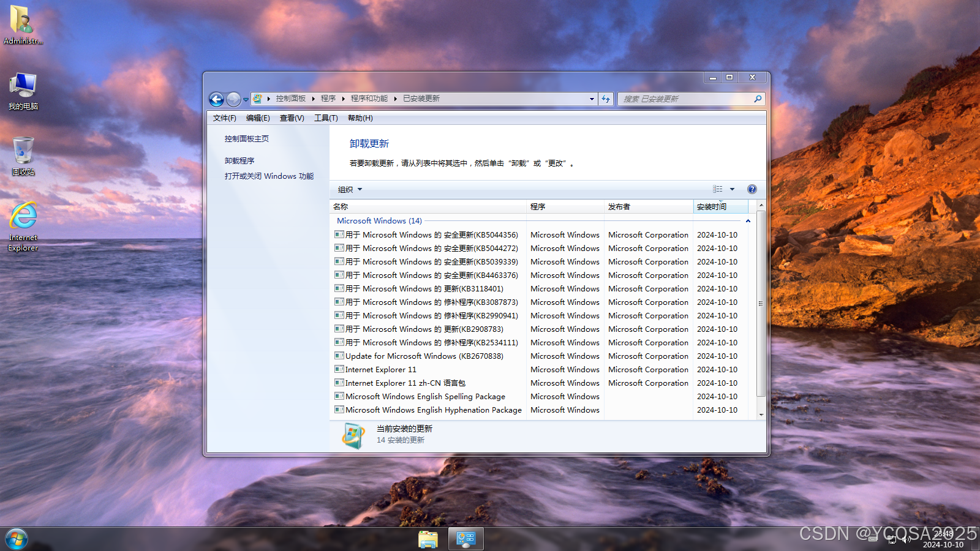Image resolution: width=980 pixels, height=551 pixels.
Task: Select Microsoft Windows English Hyphenation Package entry
Action: tap(434, 410)
